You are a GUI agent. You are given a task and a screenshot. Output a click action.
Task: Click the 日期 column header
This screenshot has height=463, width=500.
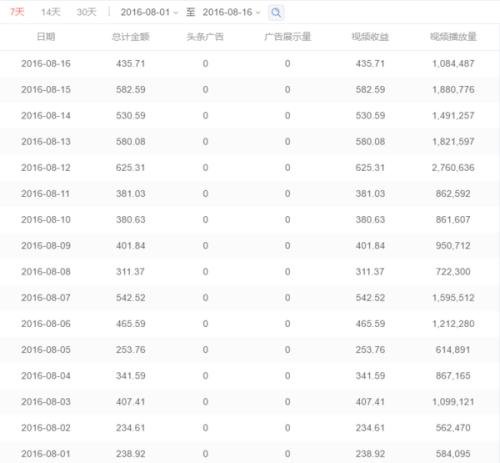46,37
